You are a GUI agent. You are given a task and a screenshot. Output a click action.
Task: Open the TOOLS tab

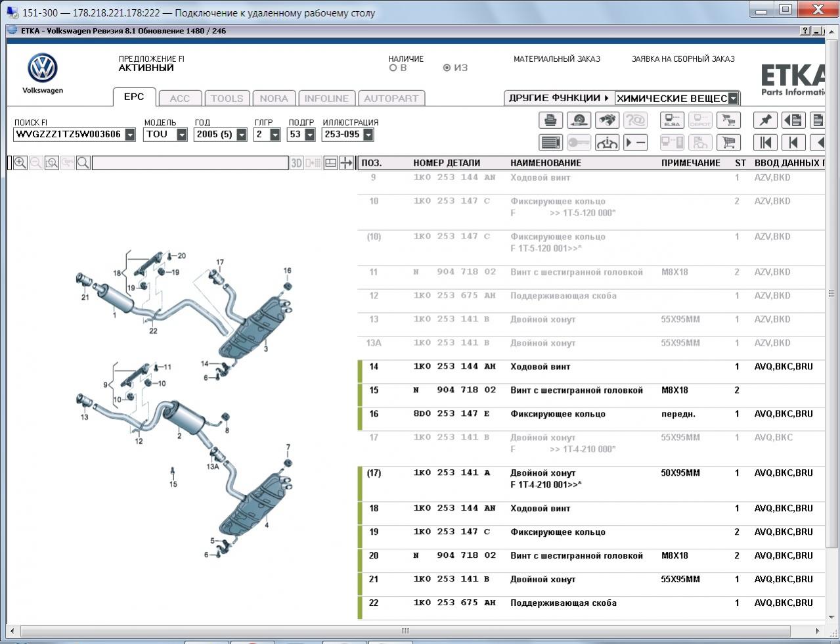pos(227,99)
